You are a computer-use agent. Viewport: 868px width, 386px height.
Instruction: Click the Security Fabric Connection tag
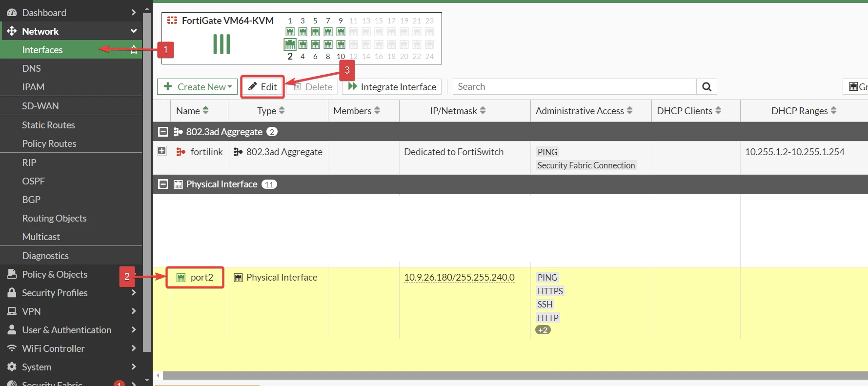tap(586, 165)
